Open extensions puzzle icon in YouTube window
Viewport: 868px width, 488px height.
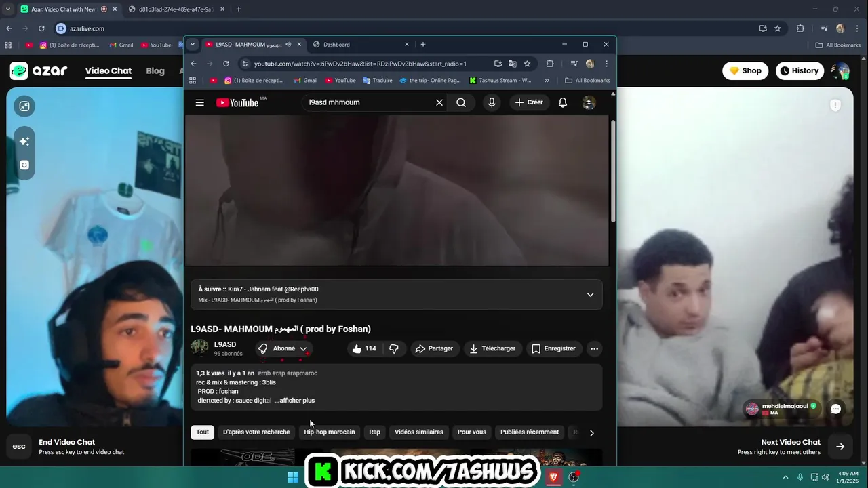(x=550, y=64)
